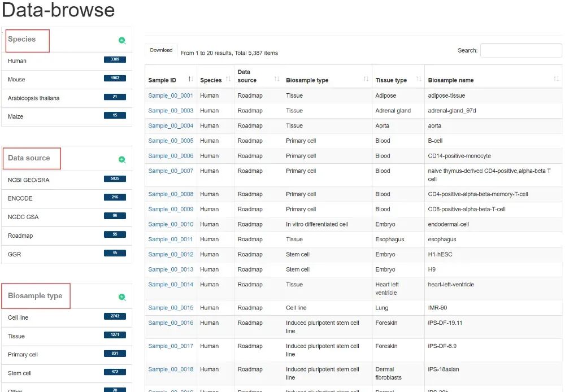This screenshot has height=392, width=565.
Task: Sort table by Biosample name column arrows
Action: click(557, 79)
